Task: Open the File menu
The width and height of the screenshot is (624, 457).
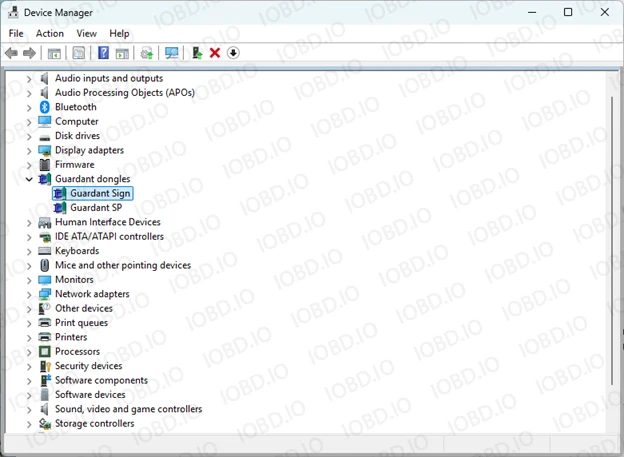Action: (x=16, y=33)
